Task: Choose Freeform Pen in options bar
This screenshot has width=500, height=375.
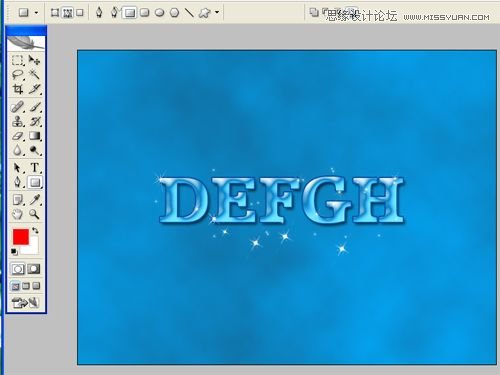Action: pyautogui.click(x=114, y=13)
